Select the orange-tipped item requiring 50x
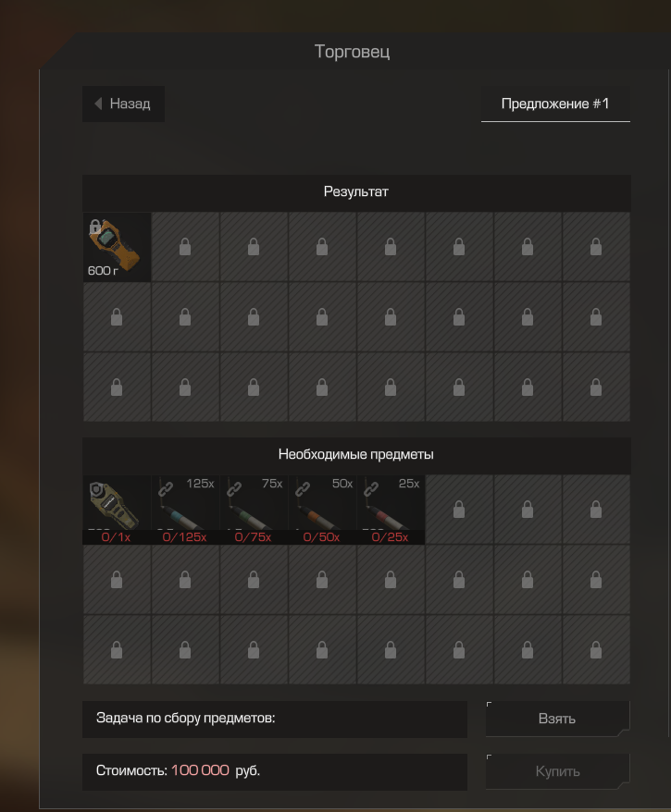Screen dimensions: 671x812 coord(322,510)
